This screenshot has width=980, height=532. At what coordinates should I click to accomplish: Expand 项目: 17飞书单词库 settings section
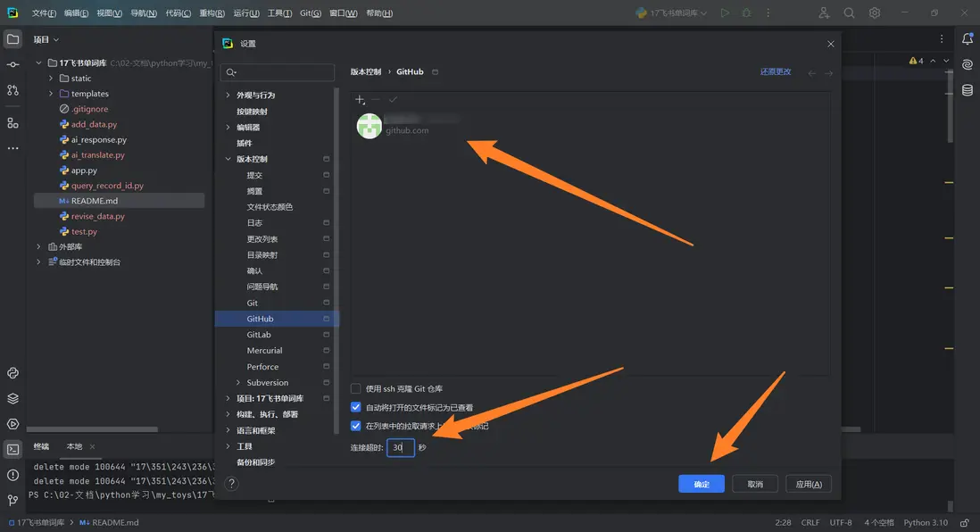pyautogui.click(x=228, y=398)
